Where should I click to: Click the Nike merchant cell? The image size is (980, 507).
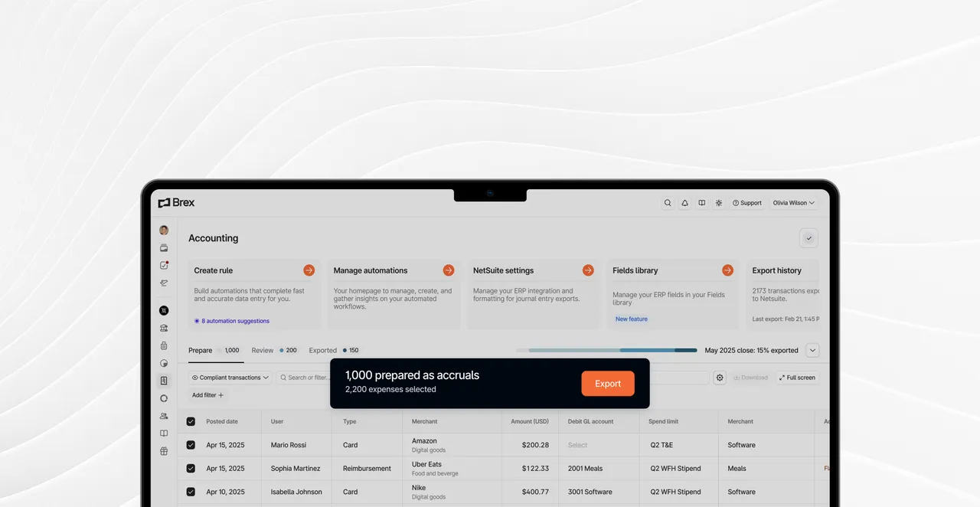click(x=452, y=492)
